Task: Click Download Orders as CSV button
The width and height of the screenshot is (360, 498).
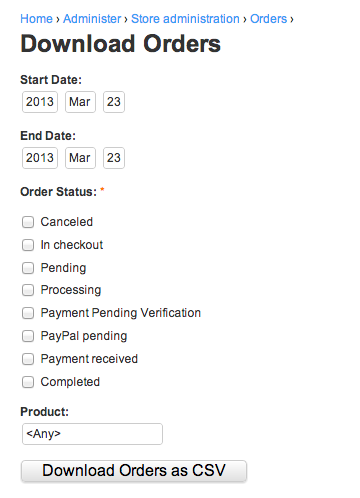Action: pyautogui.click(x=134, y=471)
